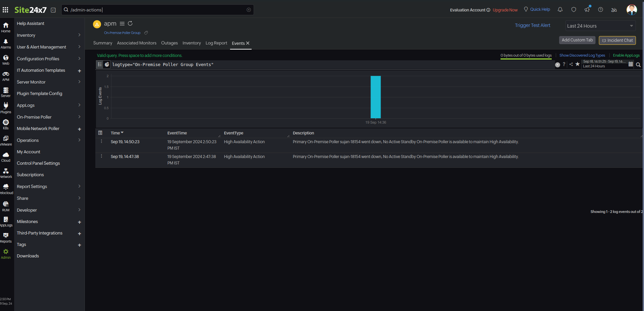
Task: Save the search with the star icon
Action: point(577,64)
